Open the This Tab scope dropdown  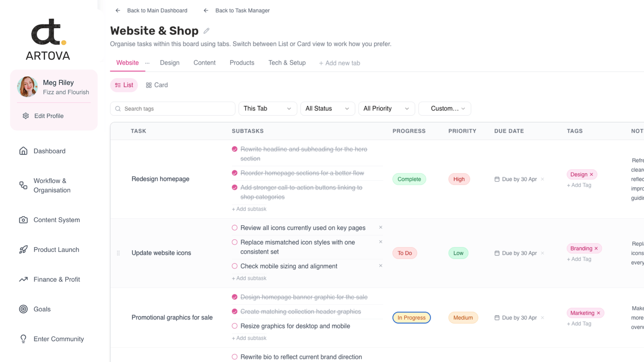pos(267,109)
